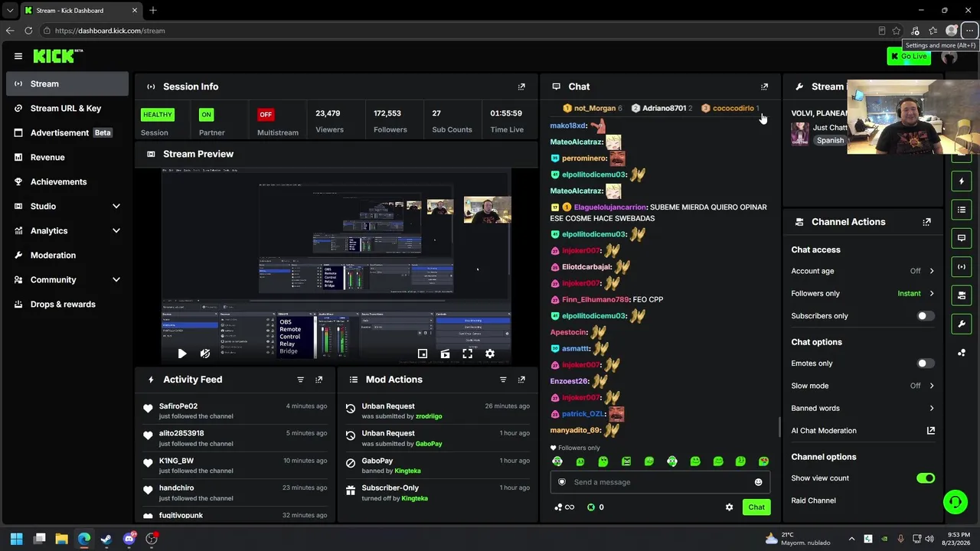Open a new browser tab
Screen dimensions: 980x551
point(153,10)
